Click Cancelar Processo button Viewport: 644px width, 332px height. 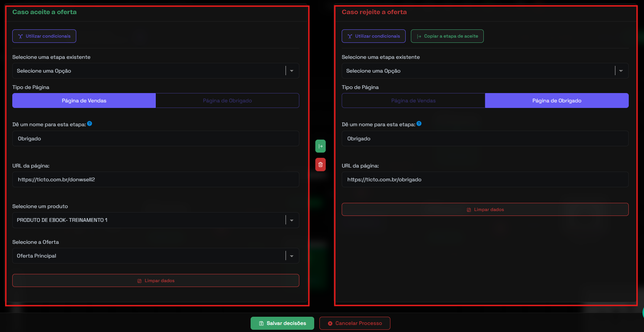pyautogui.click(x=355, y=323)
